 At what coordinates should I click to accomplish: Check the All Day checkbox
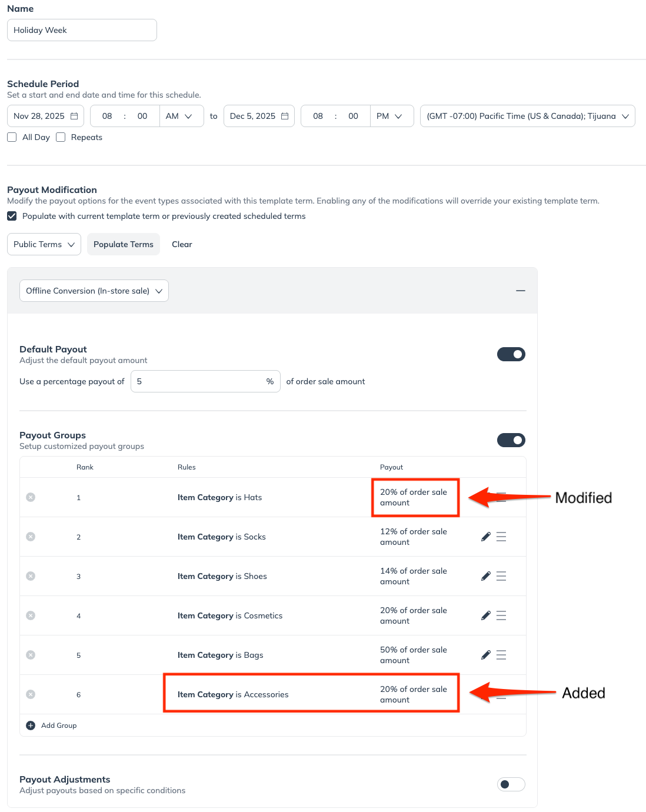click(12, 137)
